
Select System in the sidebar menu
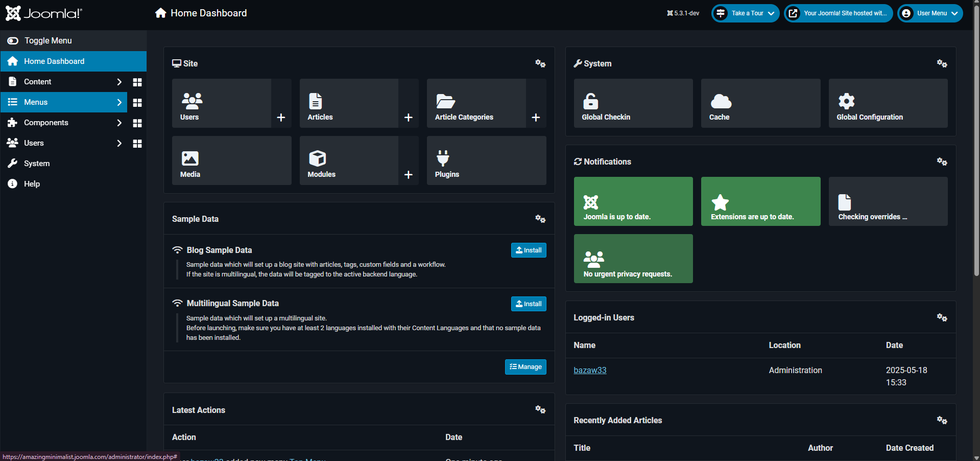coord(37,164)
